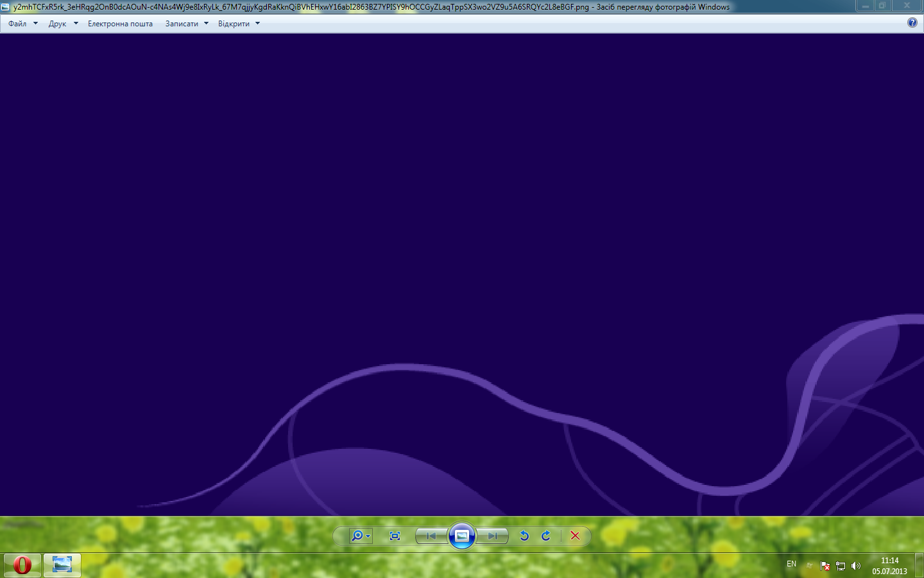Open the Відкрити dropdown menu
This screenshot has height=578, width=924.
(x=239, y=24)
